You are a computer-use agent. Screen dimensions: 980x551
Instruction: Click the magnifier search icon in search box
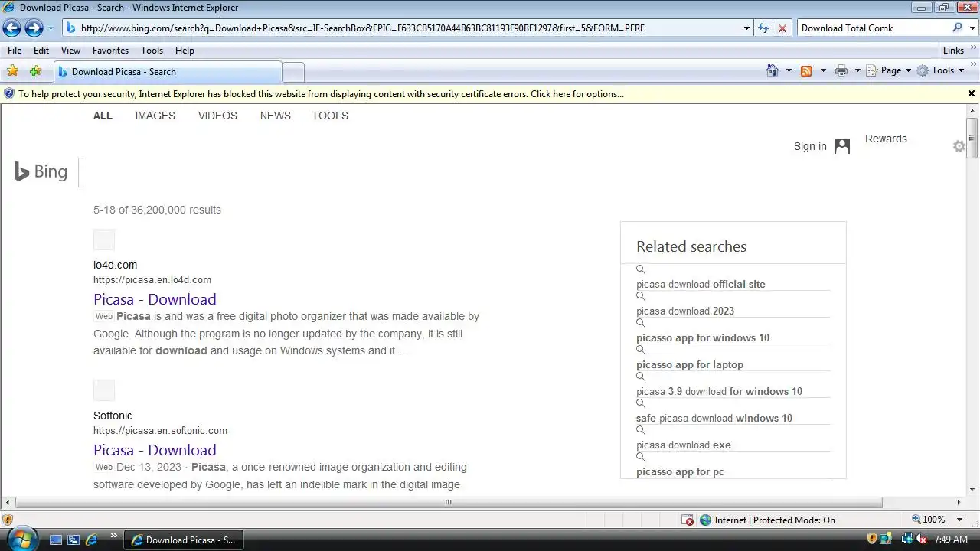(x=957, y=28)
